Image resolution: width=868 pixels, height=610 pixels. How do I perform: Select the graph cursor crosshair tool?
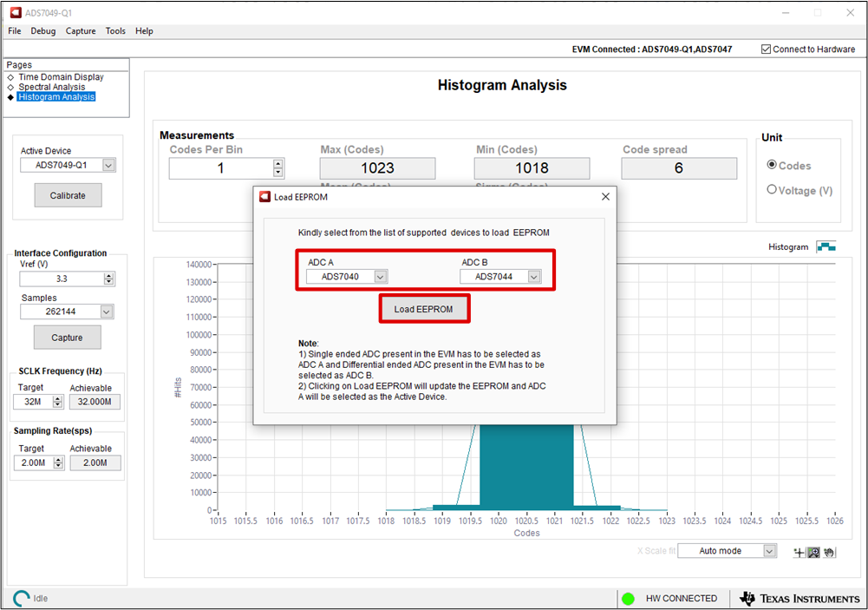coord(799,552)
